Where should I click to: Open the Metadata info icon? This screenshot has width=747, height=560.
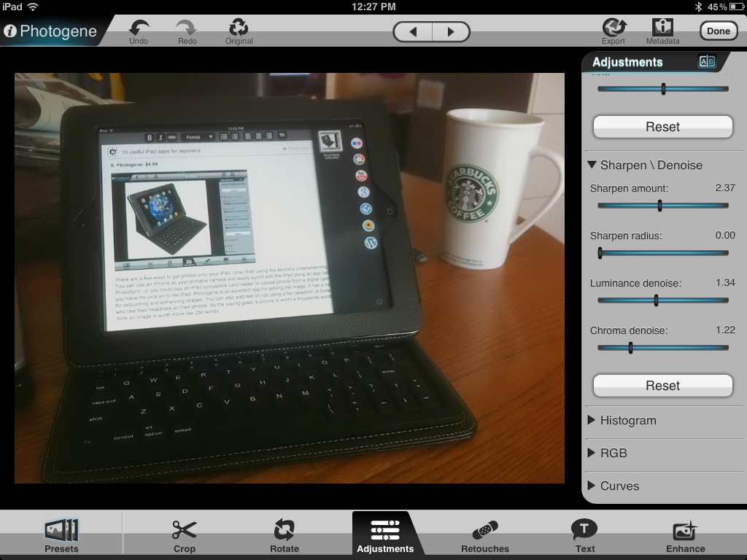click(662, 28)
